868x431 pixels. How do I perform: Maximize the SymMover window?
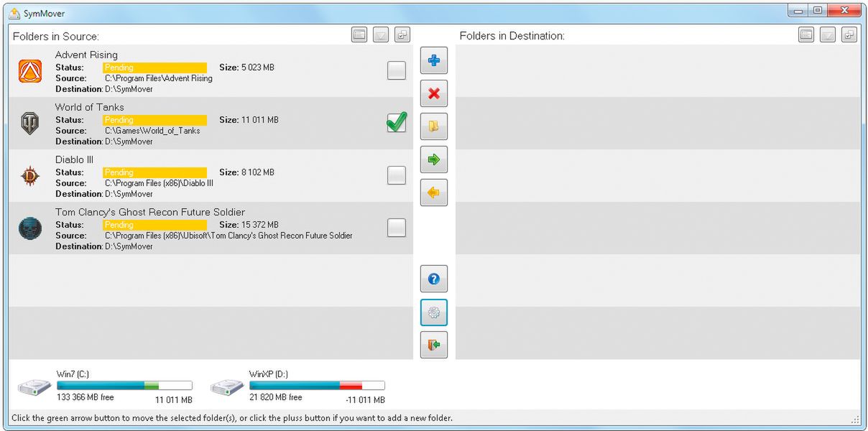[x=818, y=10]
